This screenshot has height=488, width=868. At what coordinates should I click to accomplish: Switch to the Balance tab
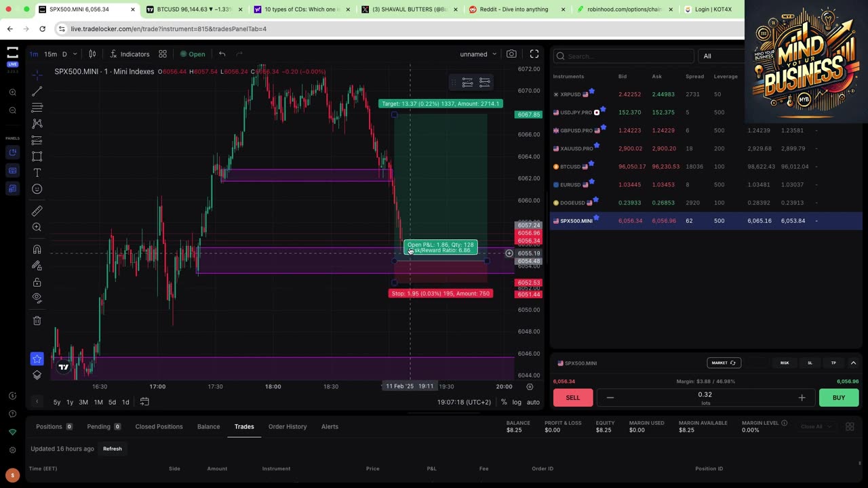pyautogui.click(x=208, y=426)
